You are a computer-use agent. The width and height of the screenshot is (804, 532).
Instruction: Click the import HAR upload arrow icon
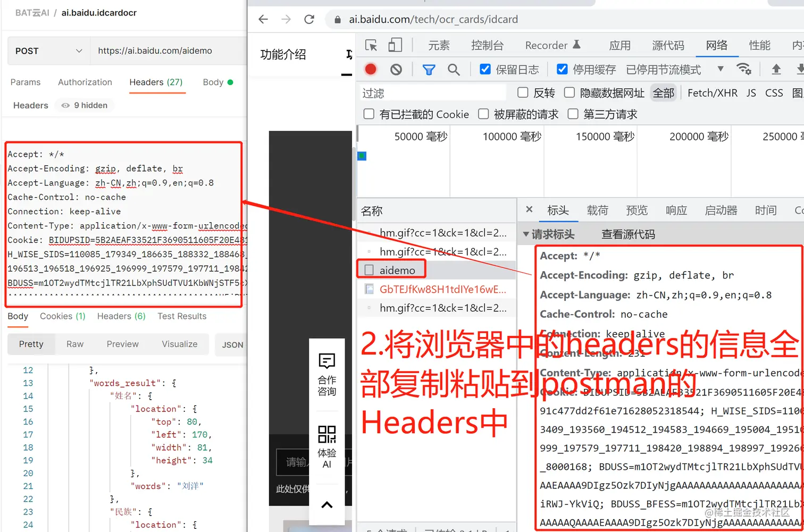tap(776, 69)
